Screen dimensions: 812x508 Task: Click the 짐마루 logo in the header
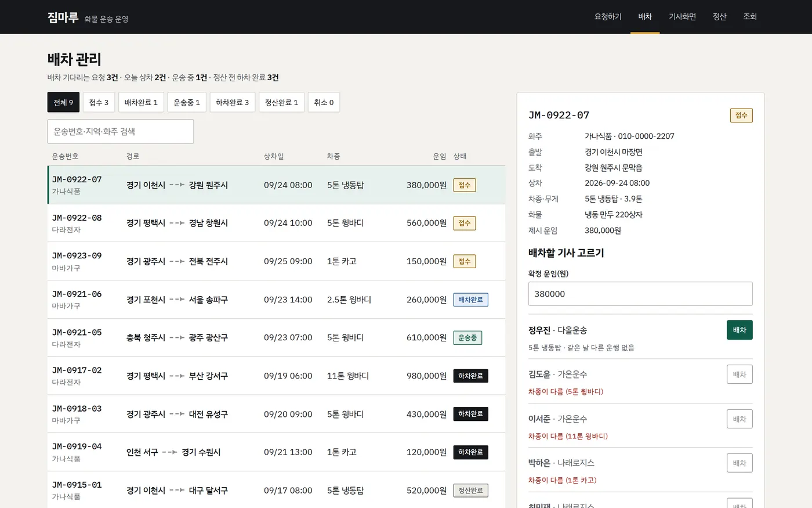(63, 17)
